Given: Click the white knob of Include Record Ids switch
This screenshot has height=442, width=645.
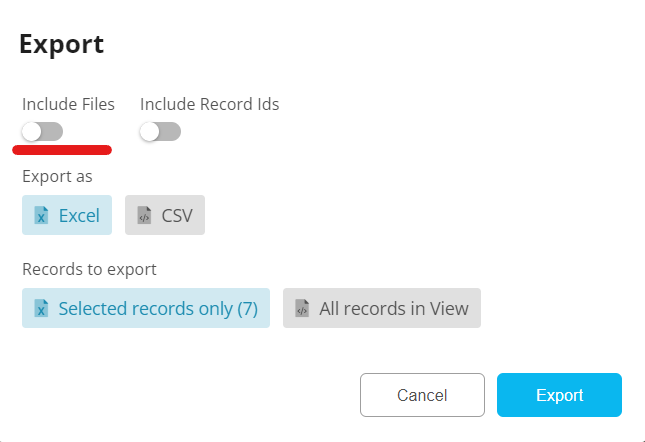Looking at the screenshot, I should (x=150, y=132).
